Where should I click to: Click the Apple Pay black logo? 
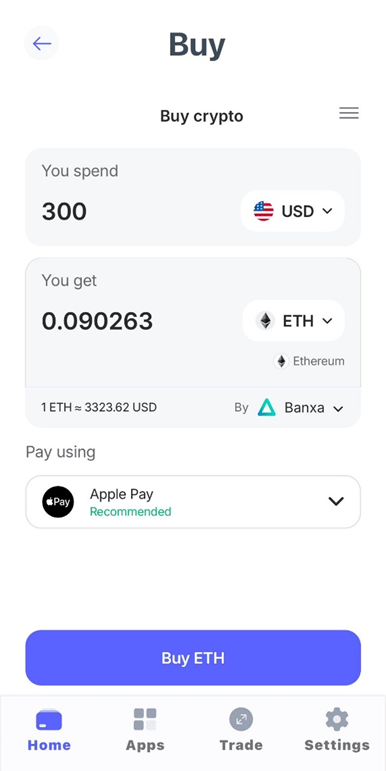pos(58,502)
